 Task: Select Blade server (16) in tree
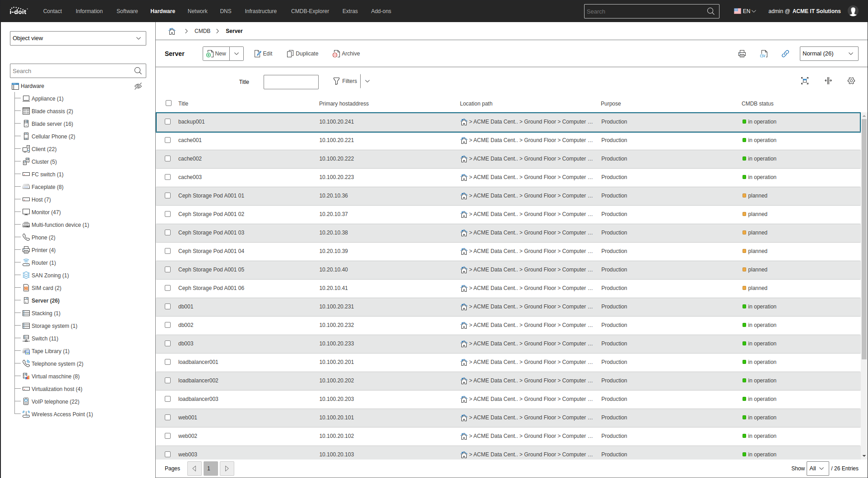point(52,124)
